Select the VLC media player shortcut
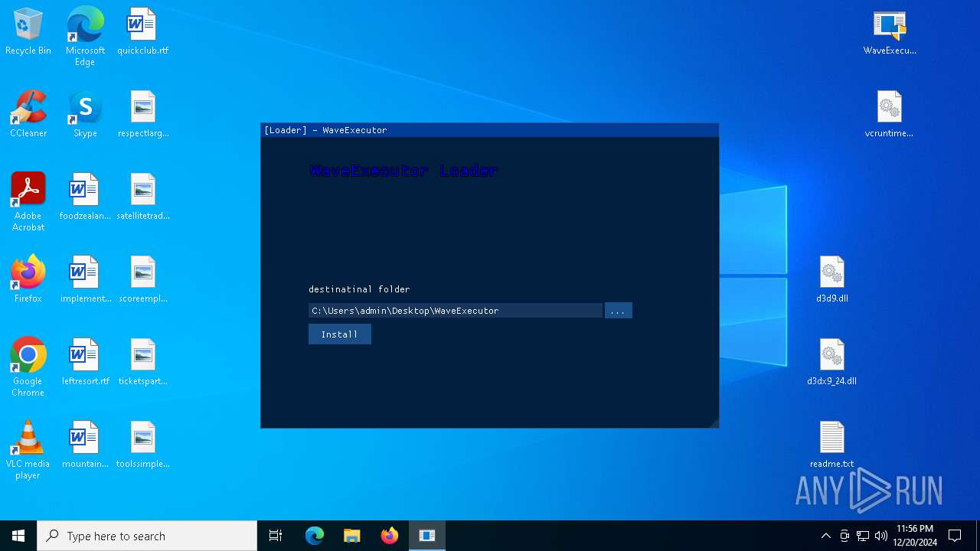This screenshot has height=551, width=980. (x=28, y=450)
